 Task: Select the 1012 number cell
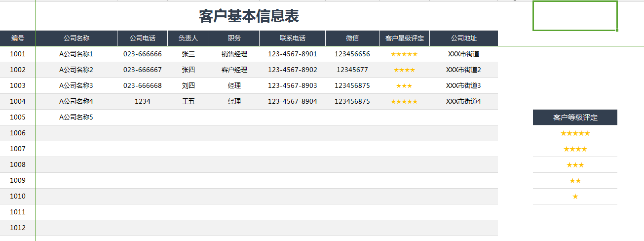18,228
